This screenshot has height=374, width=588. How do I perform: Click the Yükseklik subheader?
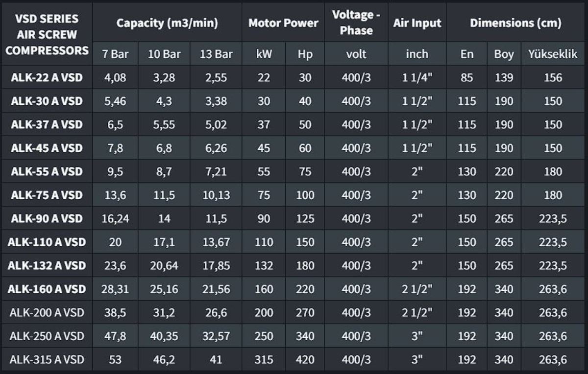pyautogui.click(x=553, y=54)
